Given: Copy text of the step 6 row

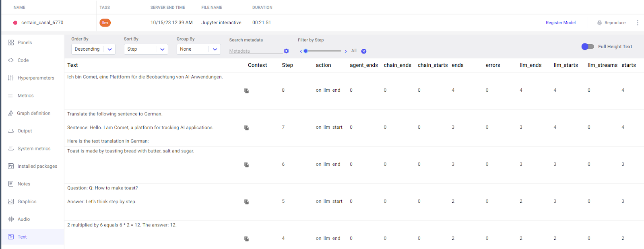Looking at the screenshot, I should pos(246,165).
